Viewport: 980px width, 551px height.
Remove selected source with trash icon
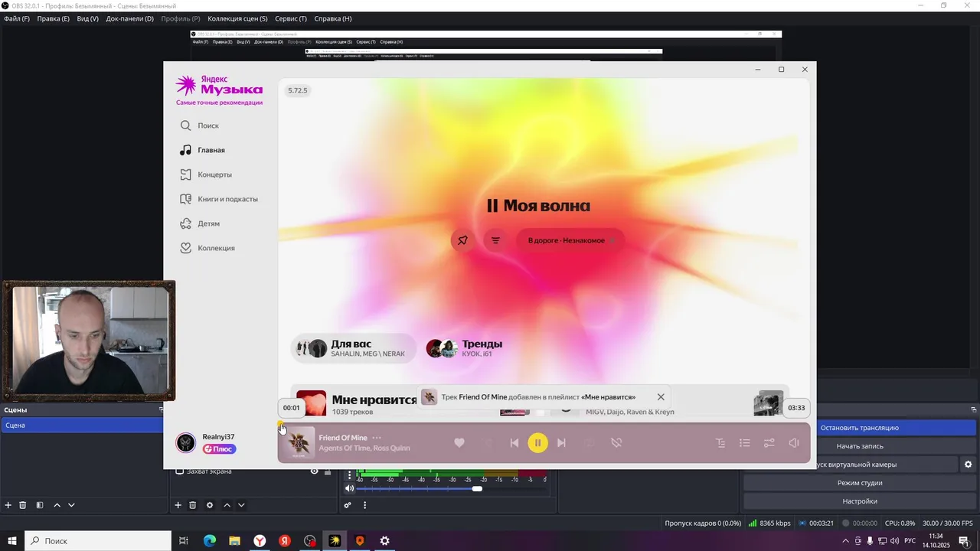193,505
